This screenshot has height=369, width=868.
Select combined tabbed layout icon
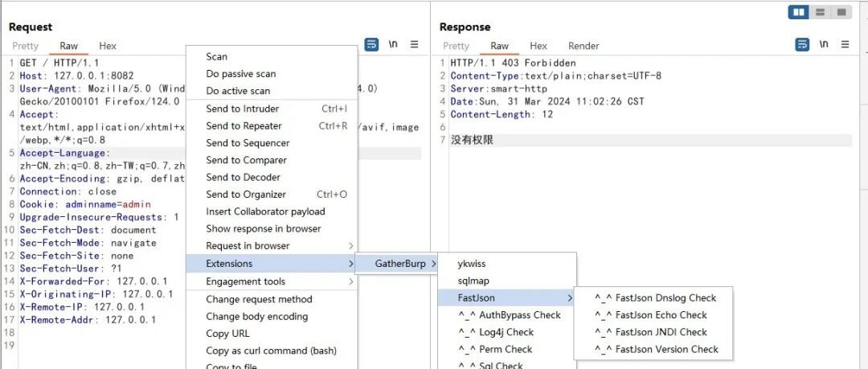841,12
